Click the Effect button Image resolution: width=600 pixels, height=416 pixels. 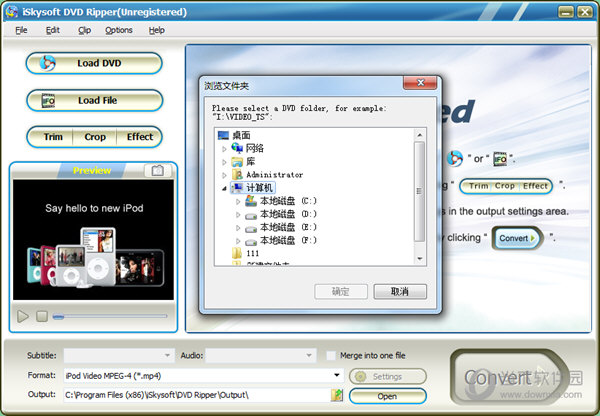[140, 137]
